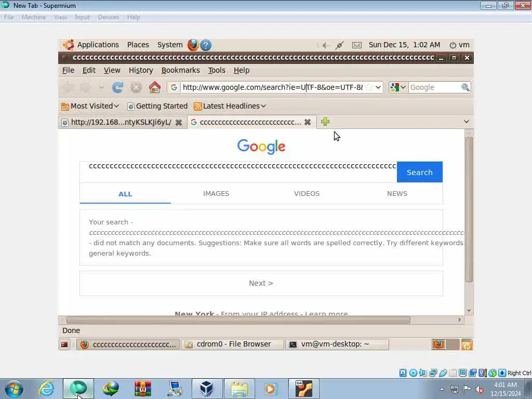The width and height of the screenshot is (532, 399).
Task: Open the Firefox History menu
Action: 141,70
